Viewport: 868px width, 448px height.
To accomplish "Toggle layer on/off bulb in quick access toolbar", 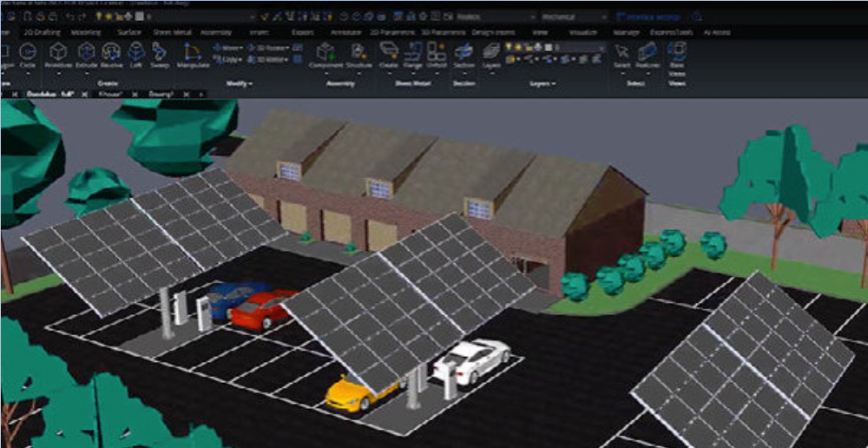I will tap(99, 16).
